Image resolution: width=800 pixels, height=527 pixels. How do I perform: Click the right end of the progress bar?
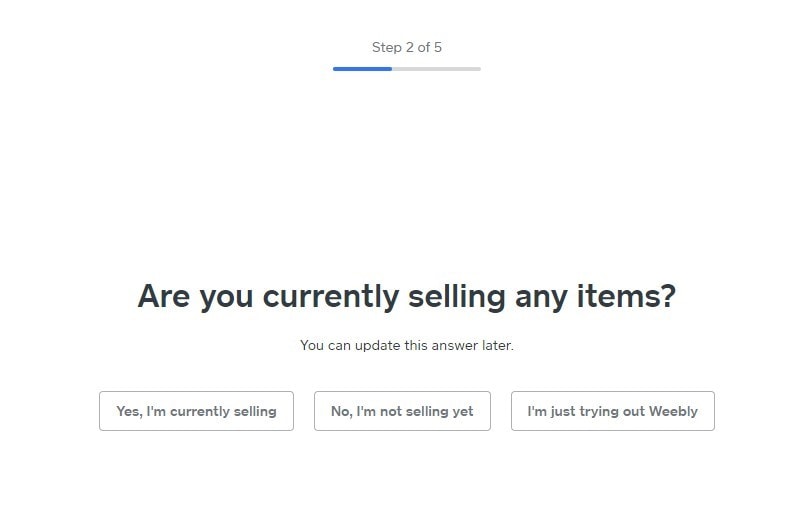point(478,69)
